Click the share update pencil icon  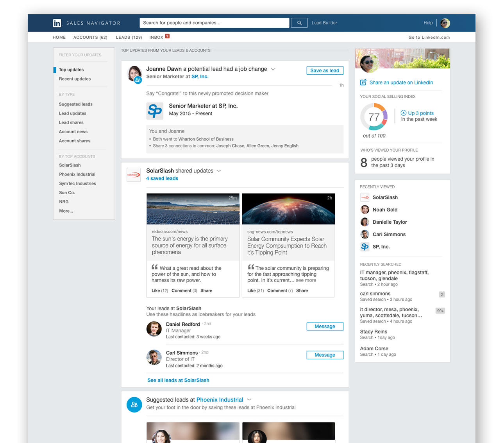pos(363,83)
